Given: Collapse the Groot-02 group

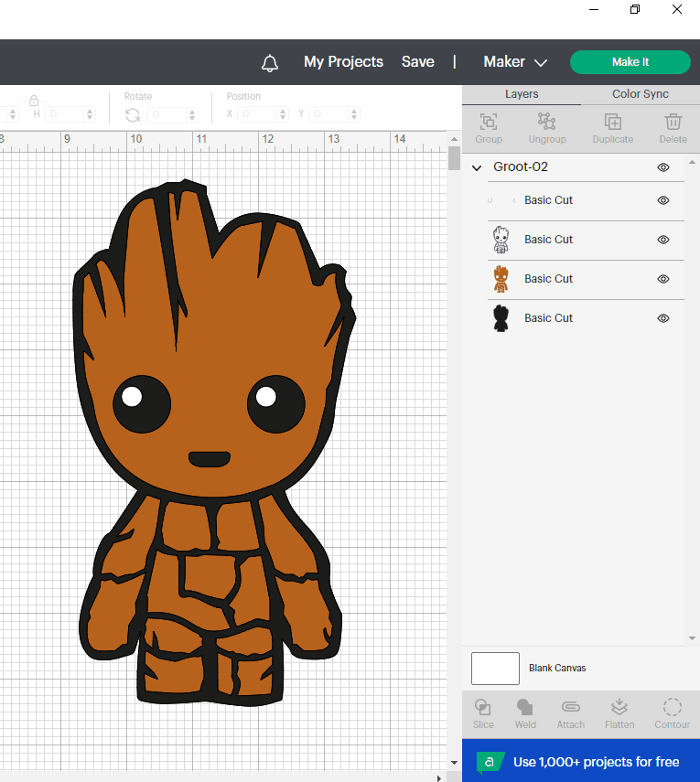Looking at the screenshot, I should tap(477, 167).
